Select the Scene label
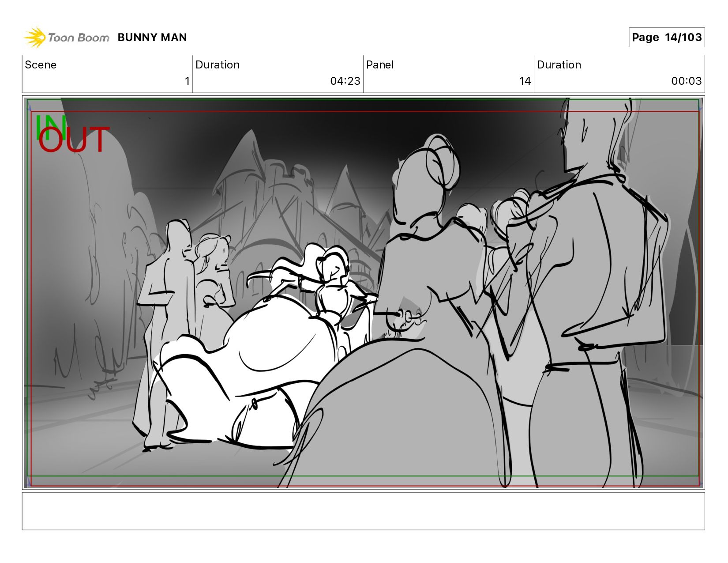Screen dimensions: 728x563 (41, 65)
